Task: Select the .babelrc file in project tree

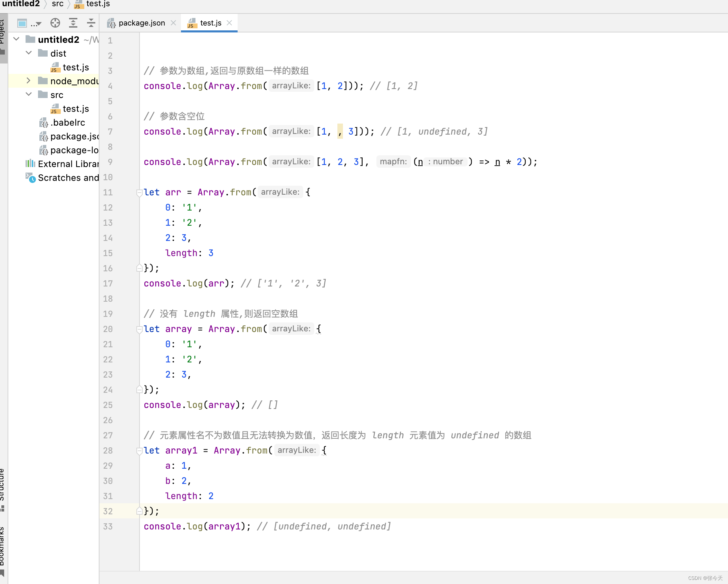Action: (68, 123)
